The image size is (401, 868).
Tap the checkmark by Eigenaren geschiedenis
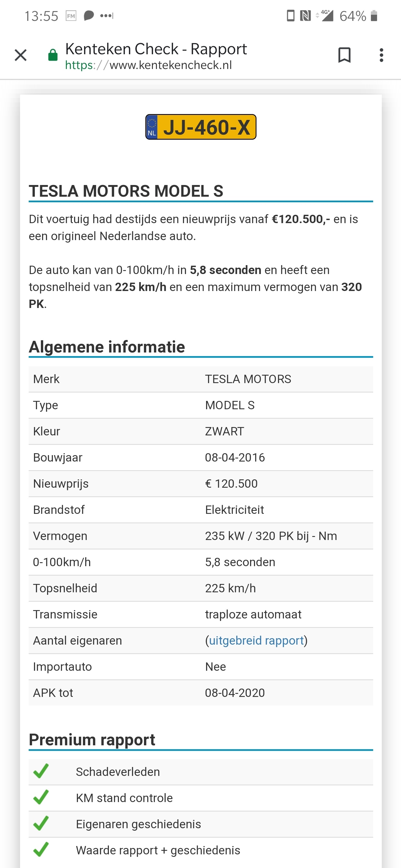point(41,823)
